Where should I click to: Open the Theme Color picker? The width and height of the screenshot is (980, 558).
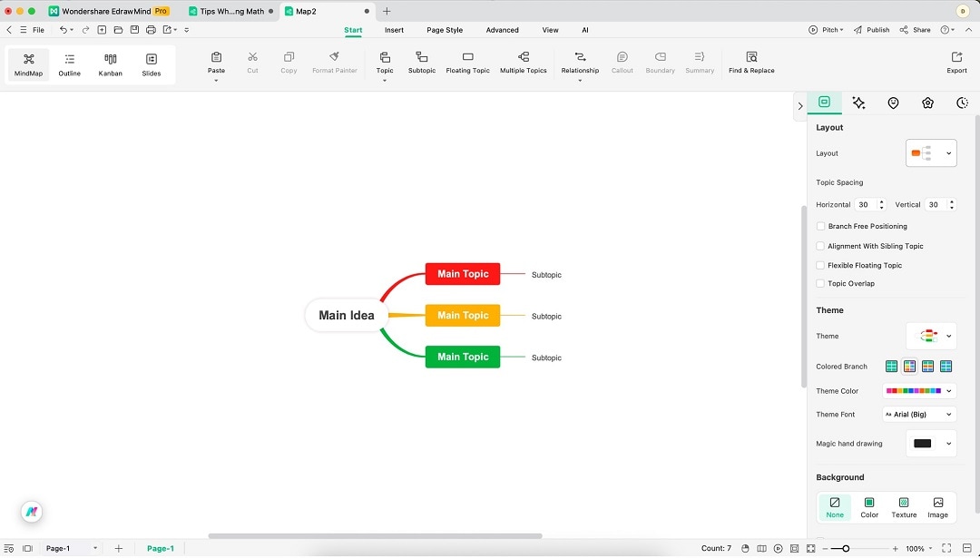click(x=918, y=390)
